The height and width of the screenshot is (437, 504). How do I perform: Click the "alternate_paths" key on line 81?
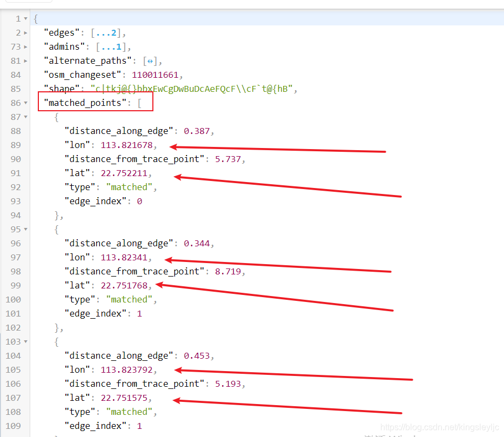(x=88, y=61)
